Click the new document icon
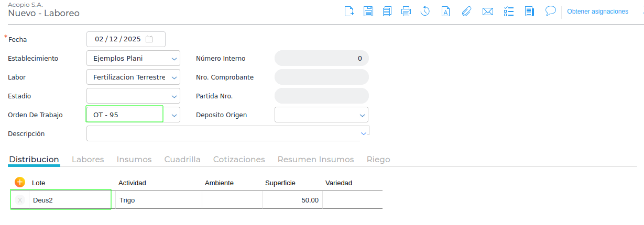This screenshot has height=225, width=644. pos(349,11)
